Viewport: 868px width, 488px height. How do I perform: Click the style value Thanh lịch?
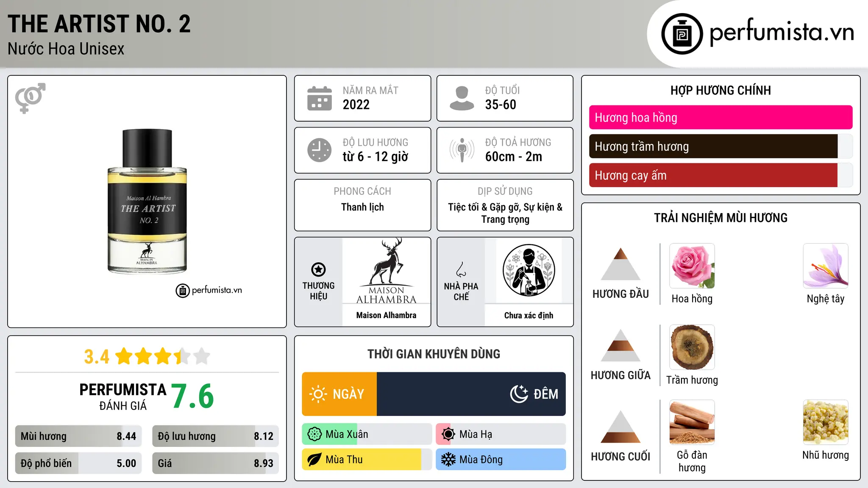[x=363, y=207]
